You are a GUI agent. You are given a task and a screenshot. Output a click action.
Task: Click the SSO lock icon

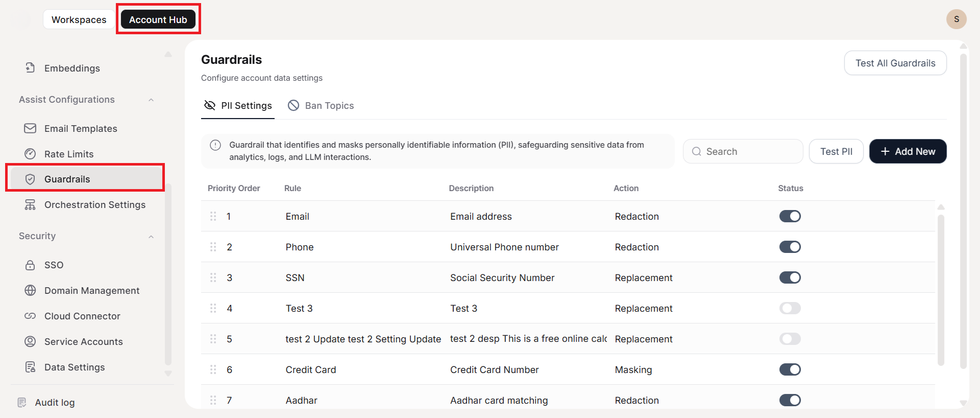[30, 265]
